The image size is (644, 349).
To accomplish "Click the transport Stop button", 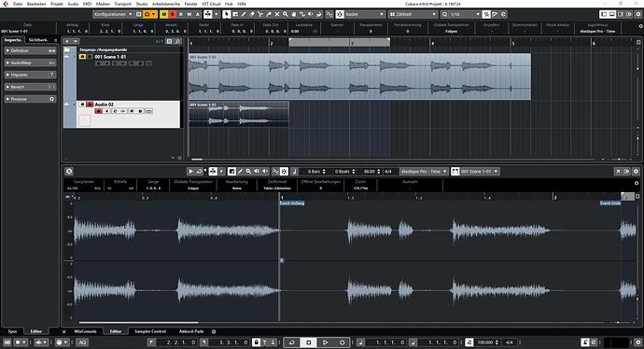I will (x=308, y=342).
